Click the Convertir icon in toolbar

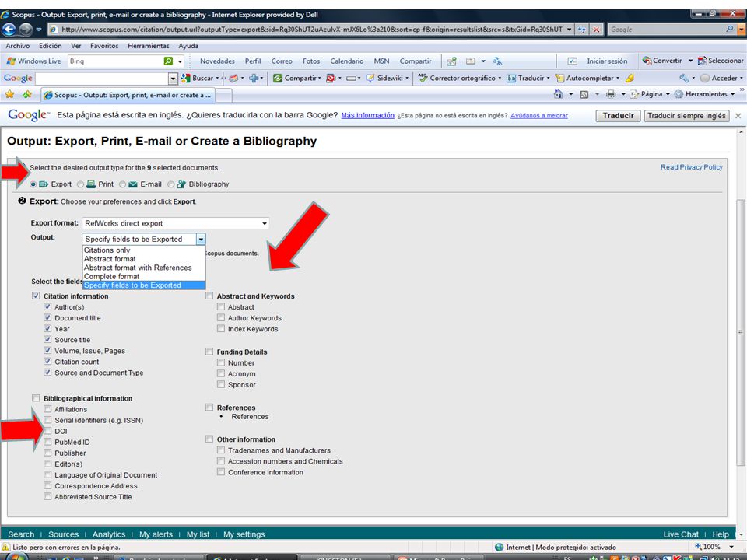647,61
